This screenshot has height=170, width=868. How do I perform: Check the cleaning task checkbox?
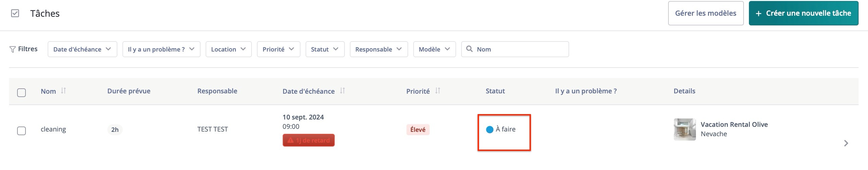(x=21, y=131)
